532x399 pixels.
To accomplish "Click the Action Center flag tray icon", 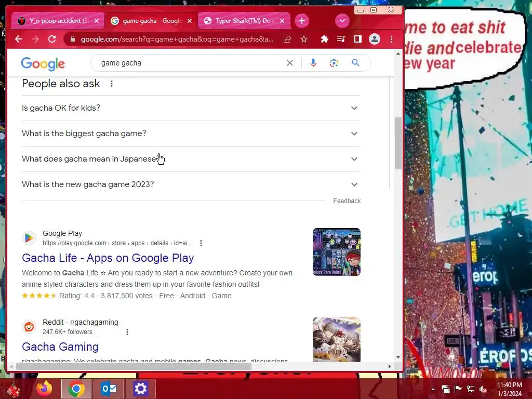I will (x=458, y=389).
